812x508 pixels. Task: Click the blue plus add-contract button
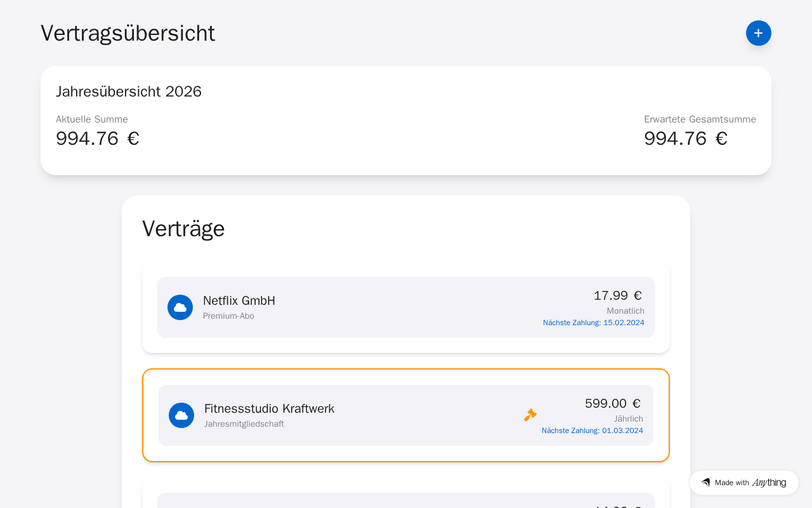click(x=758, y=33)
